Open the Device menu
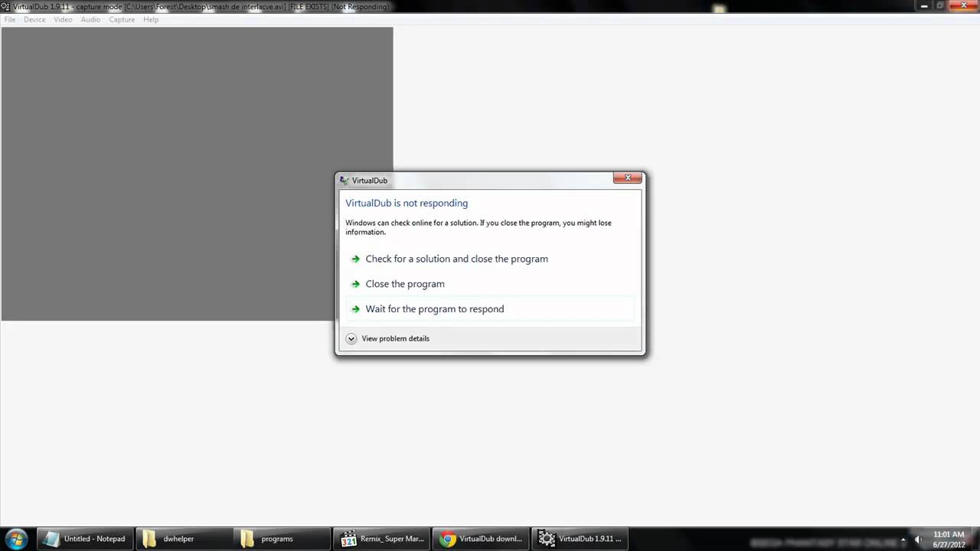 click(x=34, y=19)
